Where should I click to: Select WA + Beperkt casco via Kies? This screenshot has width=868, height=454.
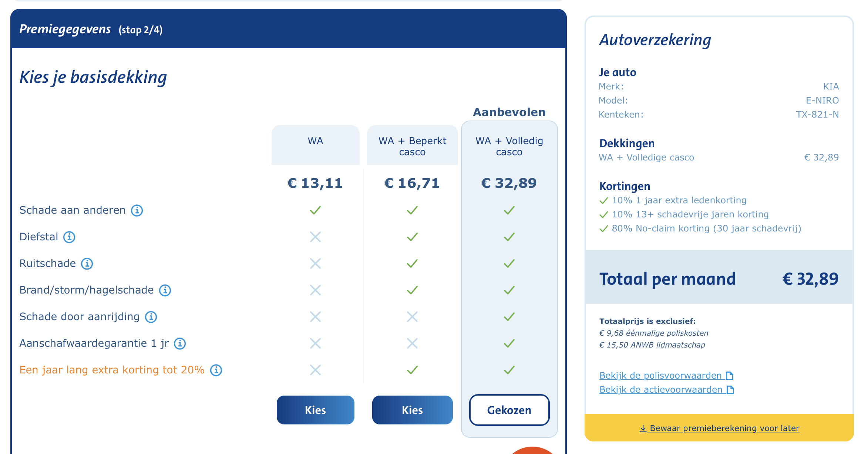[x=412, y=410]
